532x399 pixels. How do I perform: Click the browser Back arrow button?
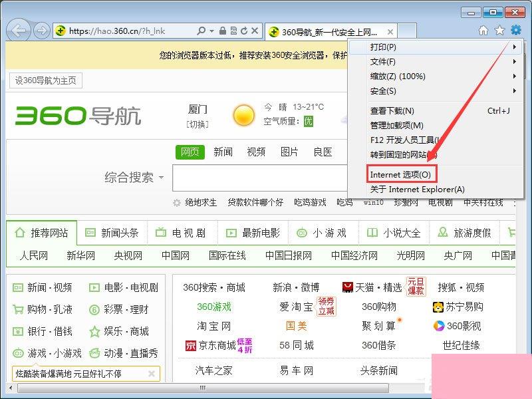(x=19, y=31)
